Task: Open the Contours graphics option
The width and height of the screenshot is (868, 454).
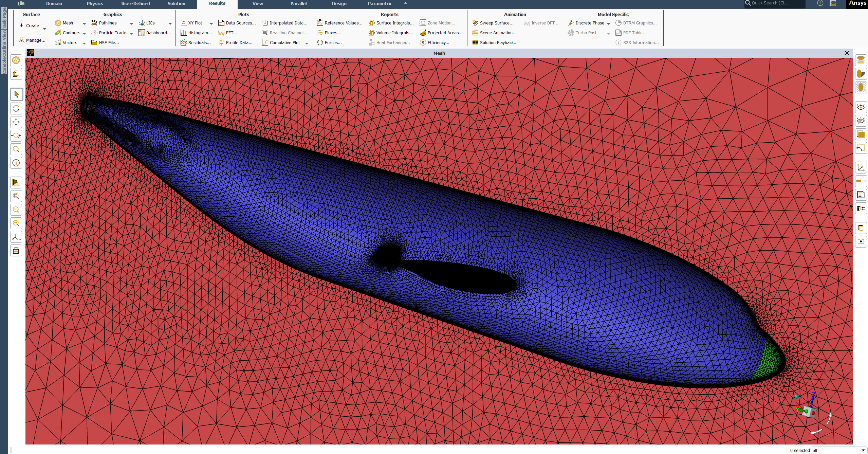Action: [68, 33]
